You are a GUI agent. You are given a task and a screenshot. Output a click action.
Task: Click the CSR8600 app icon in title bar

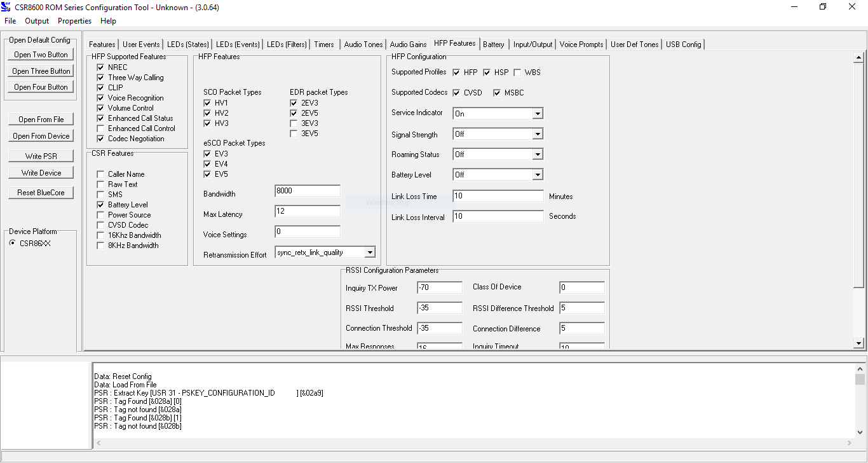[7, 7]
